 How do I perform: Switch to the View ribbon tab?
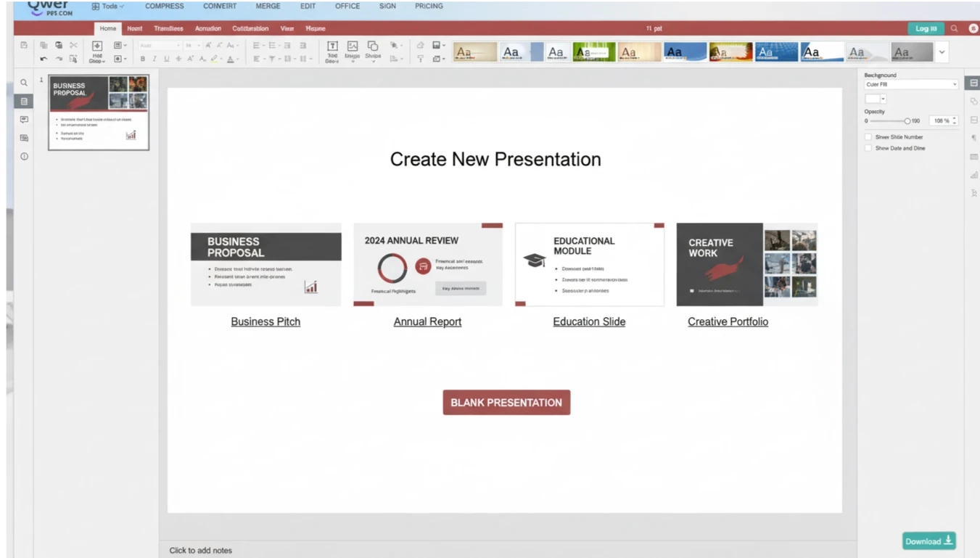coord(287,28)
